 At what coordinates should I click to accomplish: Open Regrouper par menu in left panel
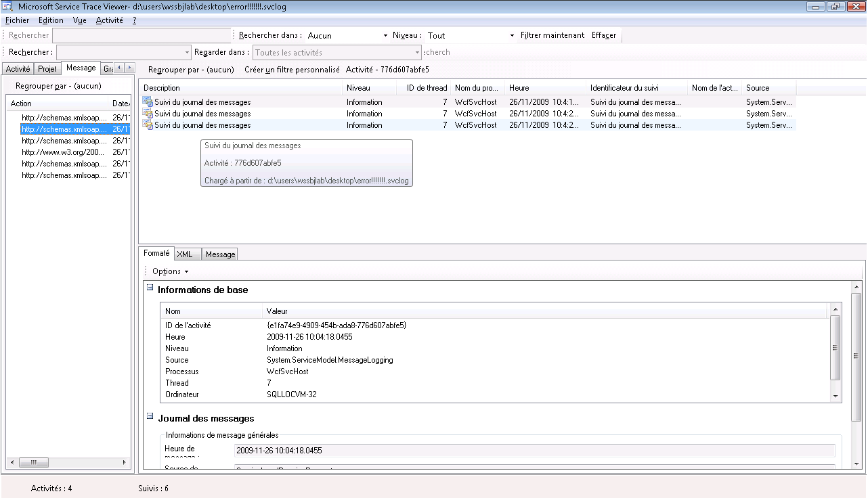click(x=58, y=86)
